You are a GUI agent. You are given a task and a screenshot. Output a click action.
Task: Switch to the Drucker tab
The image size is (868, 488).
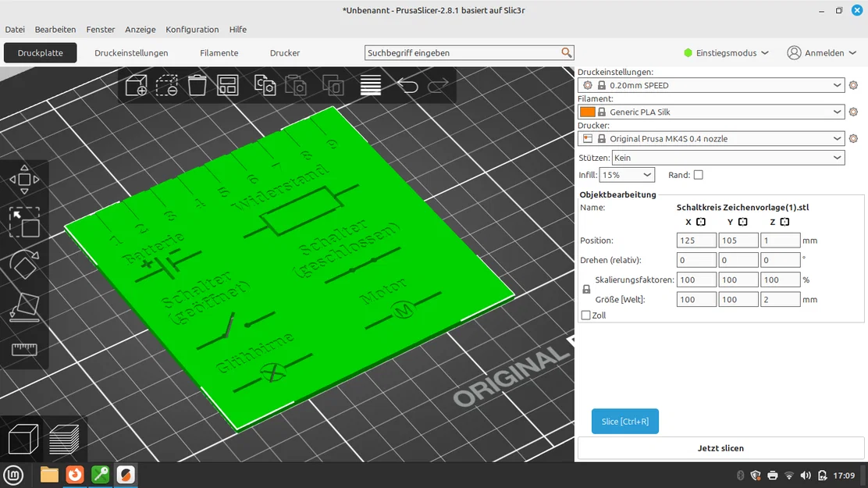(x=285, y=52)
